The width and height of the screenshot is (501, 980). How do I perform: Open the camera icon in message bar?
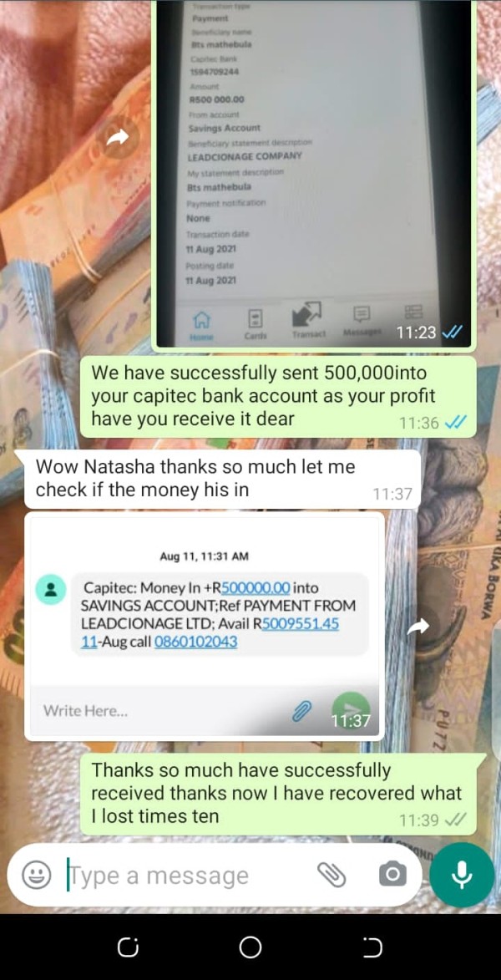(x=392, y=875)
